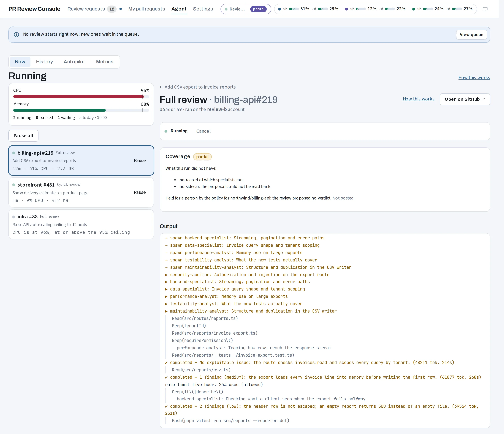This screenshot has height=434, width=504.
Task: Open on GitHub button
Action: click(465, 99)
